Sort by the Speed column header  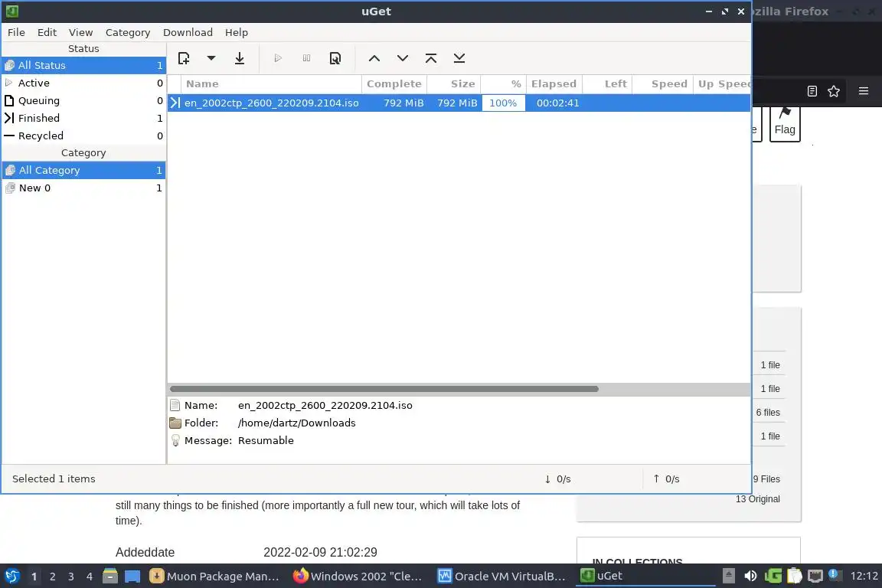662,84
